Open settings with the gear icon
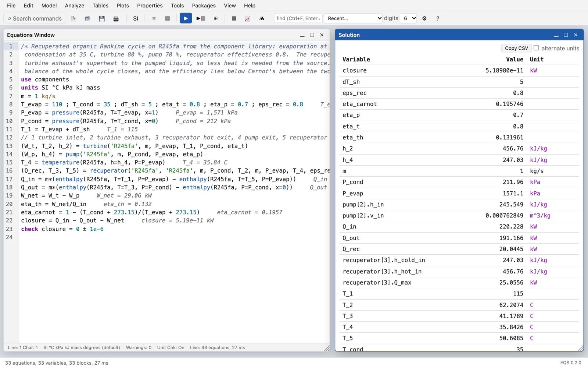This screenshot has height=368, width=588. click(x=424, y=18)
